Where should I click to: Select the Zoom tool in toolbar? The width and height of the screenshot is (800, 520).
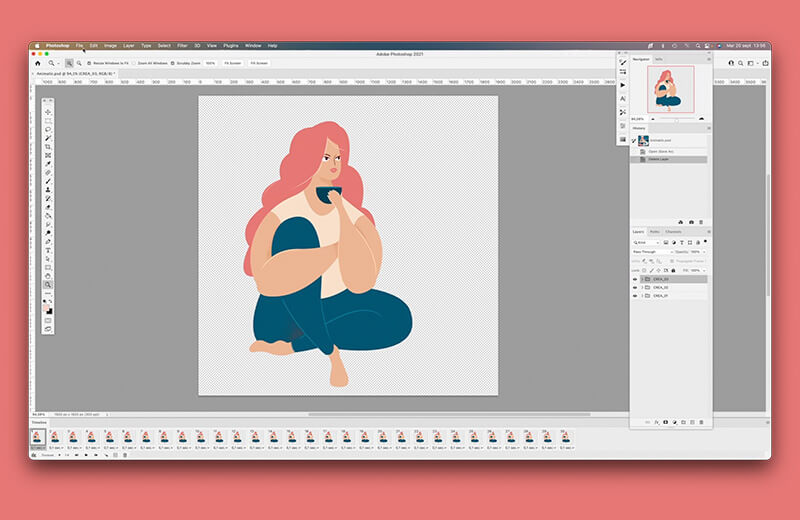click(48, 285)
